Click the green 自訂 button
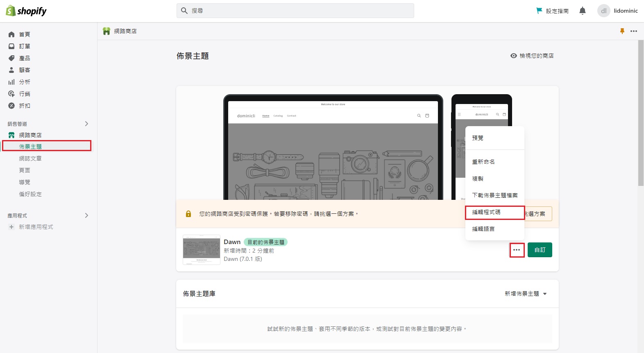Screen dimensions: 644x353 [540, 250]
